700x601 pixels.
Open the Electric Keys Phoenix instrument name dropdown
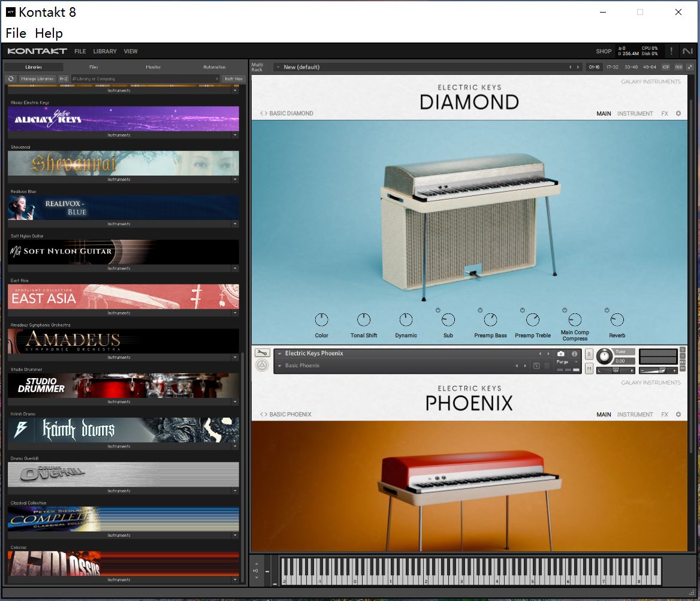[x=279, y=354]
